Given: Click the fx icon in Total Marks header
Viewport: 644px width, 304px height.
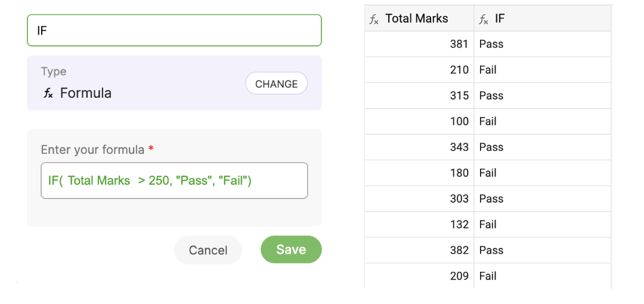Looking at the screenshot, I should point(374,19).
